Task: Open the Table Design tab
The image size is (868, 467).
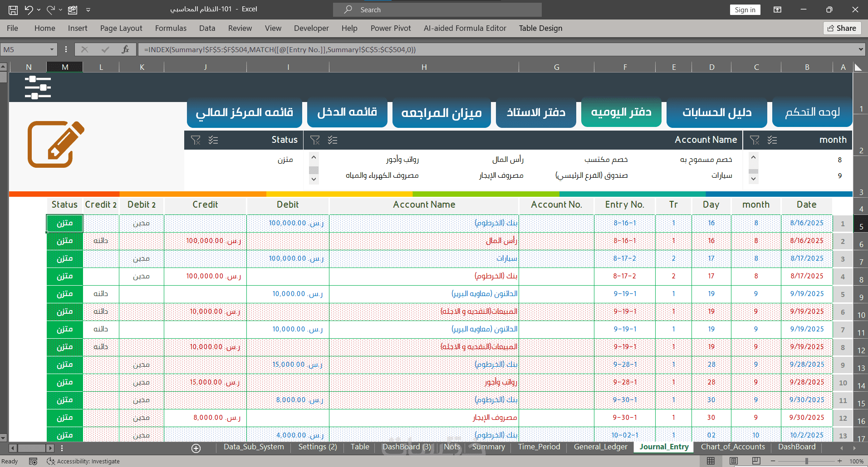Action: pos(540,28)
